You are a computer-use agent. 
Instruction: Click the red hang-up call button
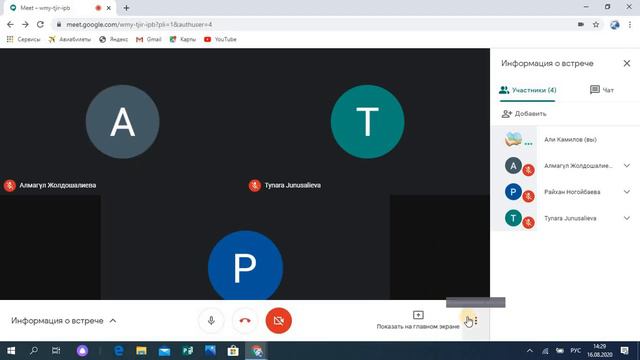[245, 320]
